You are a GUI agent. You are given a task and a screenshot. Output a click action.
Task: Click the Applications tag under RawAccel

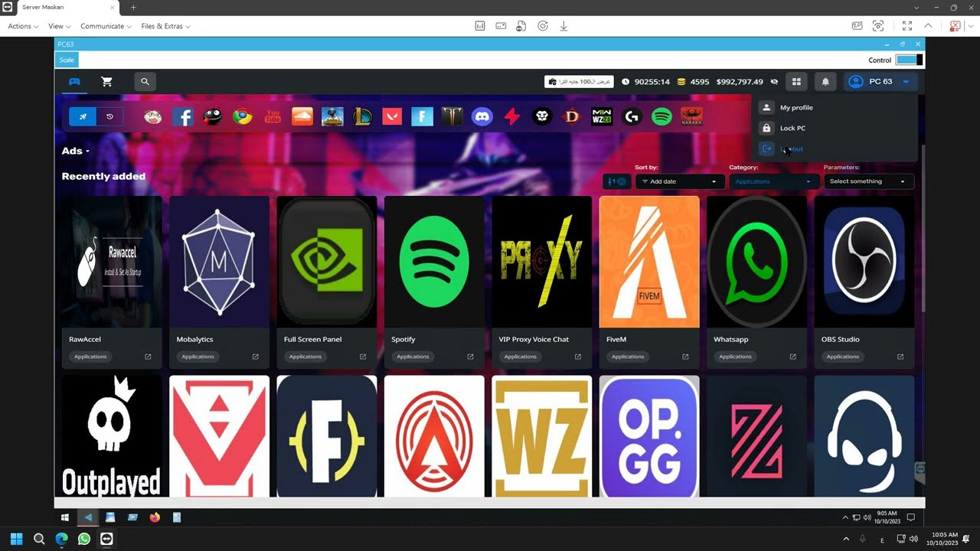pyautogui.click(x=90, y=357)
